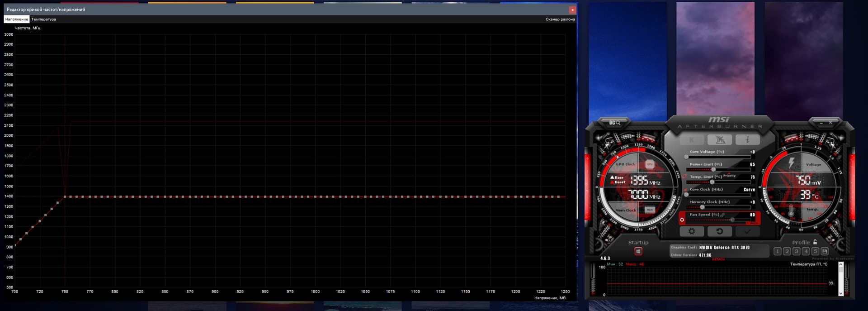Click the driver version 471.96 text
The width and height of the screenshot is (868, 311).
(x=705, y=255)
